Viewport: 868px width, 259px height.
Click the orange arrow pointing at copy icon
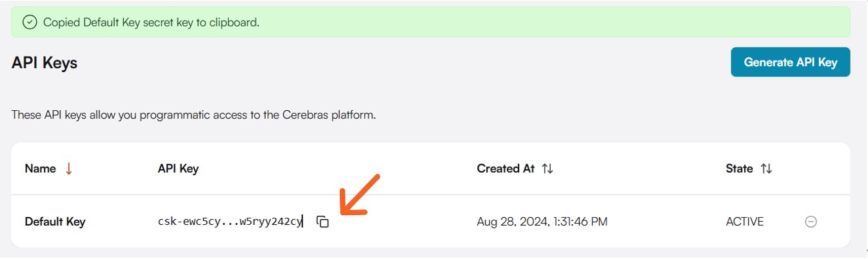tap(360, 194)
